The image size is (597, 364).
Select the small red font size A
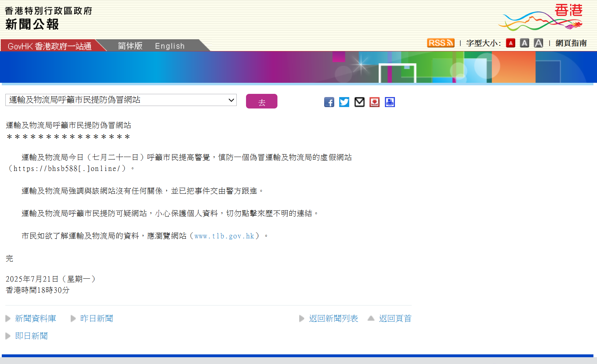pyautogui.click(x=511, y=43)
